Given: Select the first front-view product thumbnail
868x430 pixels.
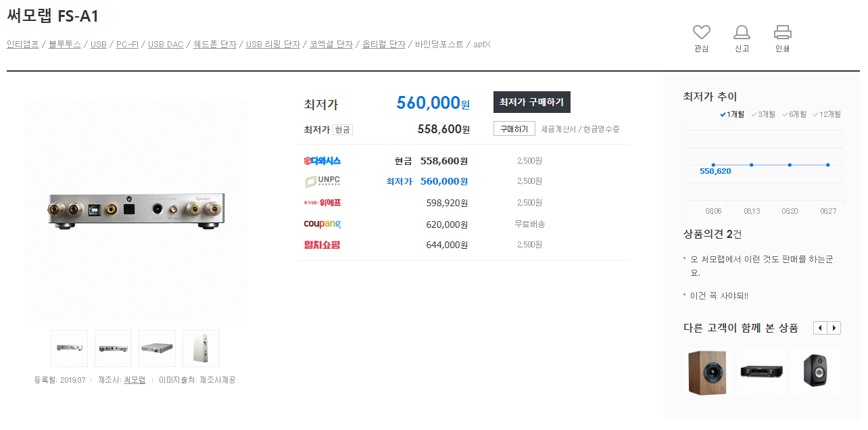Looking at the screenshot, I should 70,348.
